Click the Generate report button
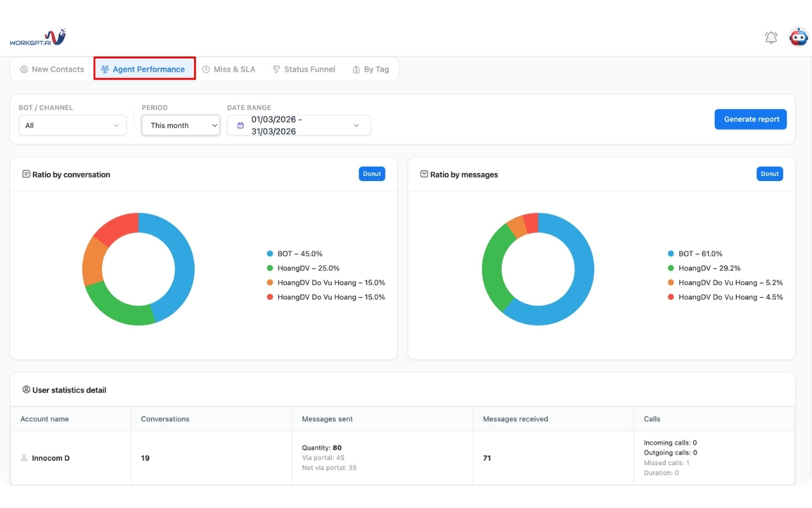 [750, 119]
